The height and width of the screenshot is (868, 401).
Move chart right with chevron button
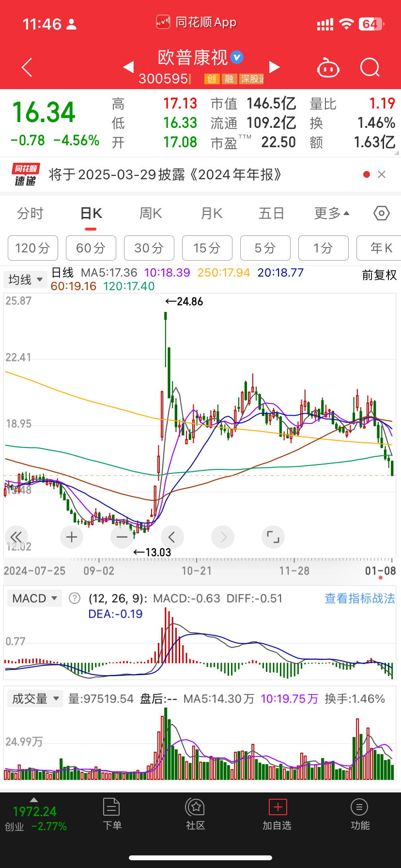pos(223,537)
